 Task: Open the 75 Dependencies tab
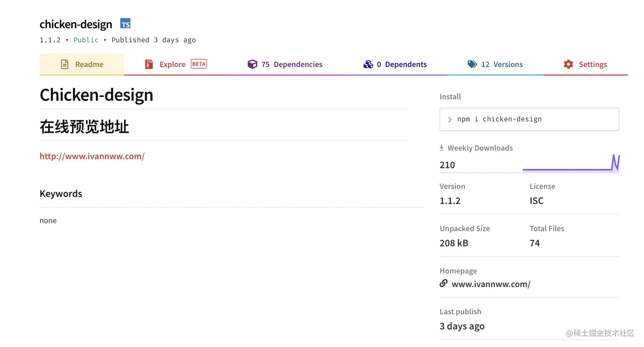coord(285,64)
